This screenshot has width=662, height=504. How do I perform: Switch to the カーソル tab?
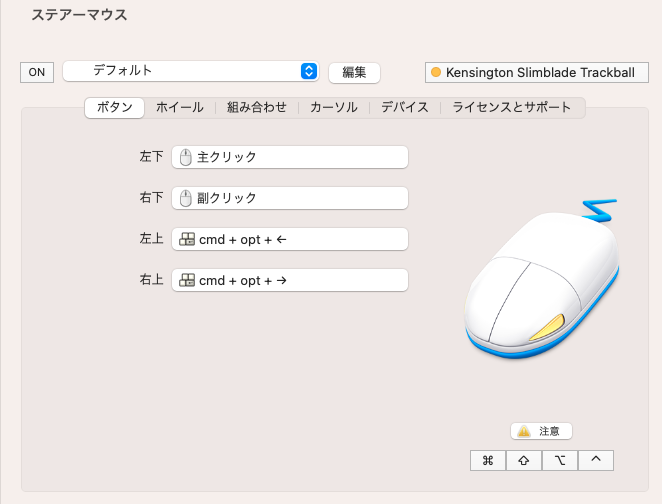[x=334, y=107]
